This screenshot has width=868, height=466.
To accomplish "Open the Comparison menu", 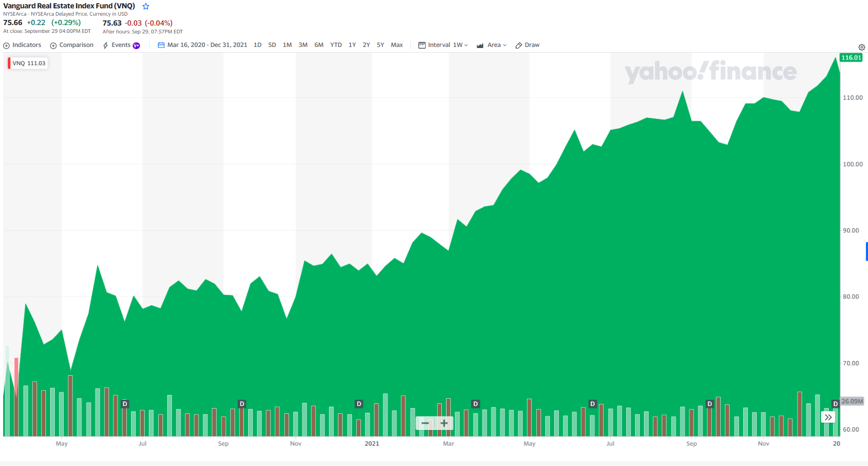I will tap(72, 45).
